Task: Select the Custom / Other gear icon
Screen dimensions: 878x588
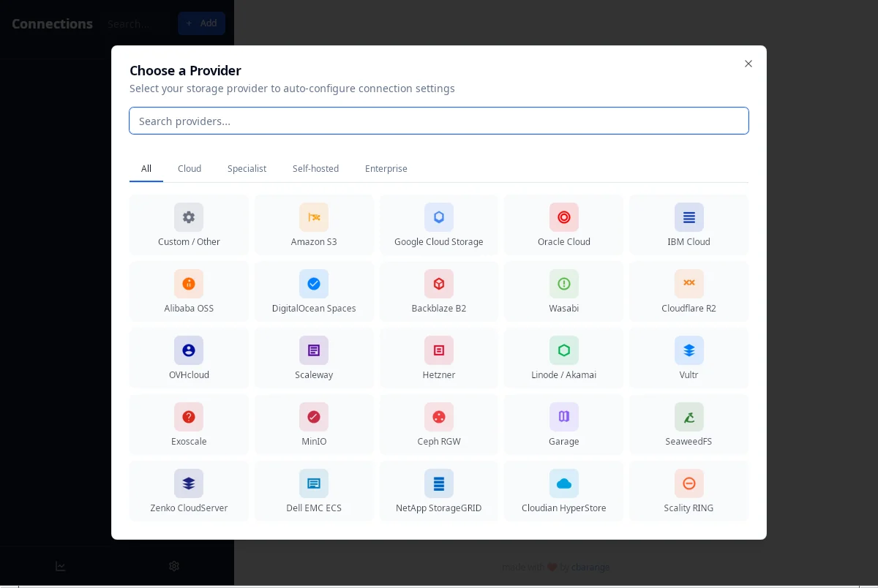Action: (189, 217)
